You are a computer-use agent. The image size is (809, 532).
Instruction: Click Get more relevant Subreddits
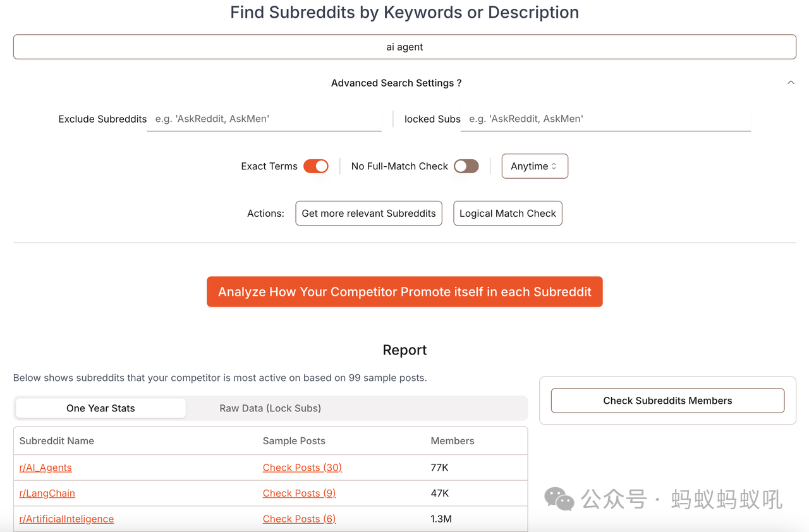coord(368,214)
